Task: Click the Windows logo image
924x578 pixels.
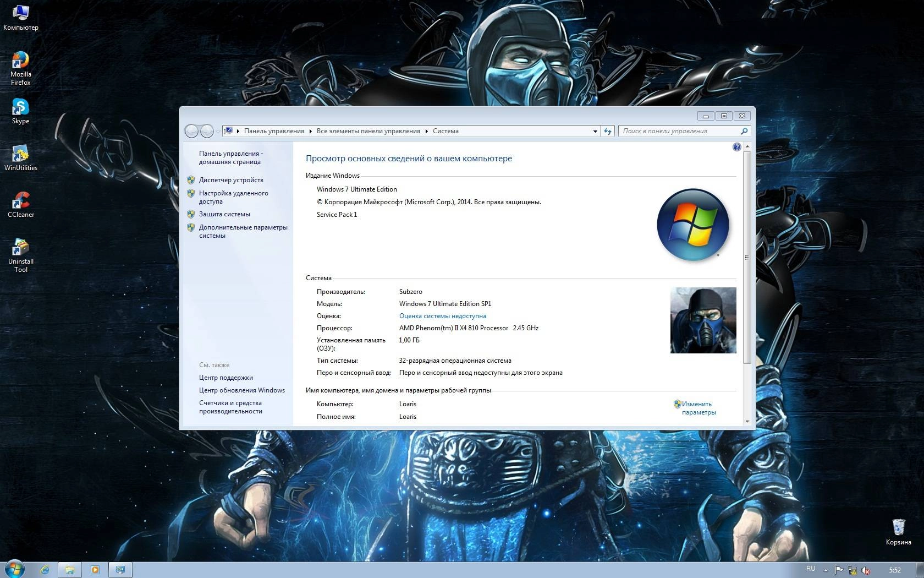Action: pos(693,225)
